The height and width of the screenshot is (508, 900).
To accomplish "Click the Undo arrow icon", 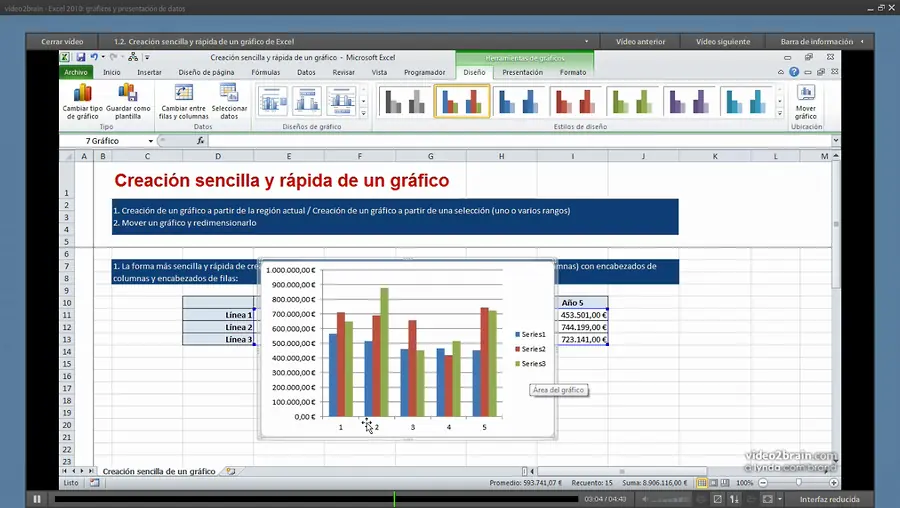I will [x=94, y=57].
